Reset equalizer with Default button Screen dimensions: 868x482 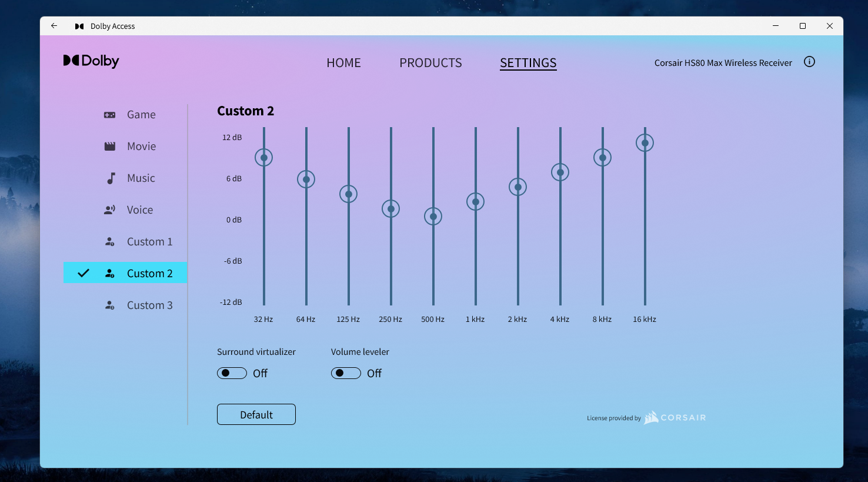256,414
